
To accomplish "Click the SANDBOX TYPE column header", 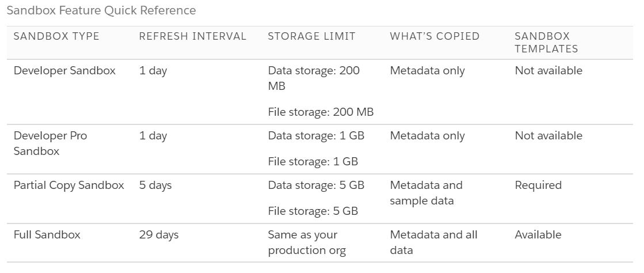I will click(x=56, y=36).
